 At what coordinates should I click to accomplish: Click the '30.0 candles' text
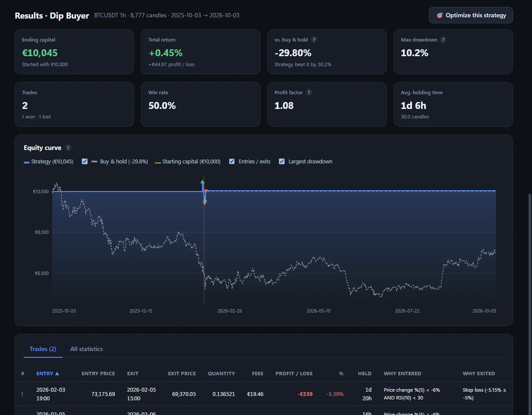[415, 117]
